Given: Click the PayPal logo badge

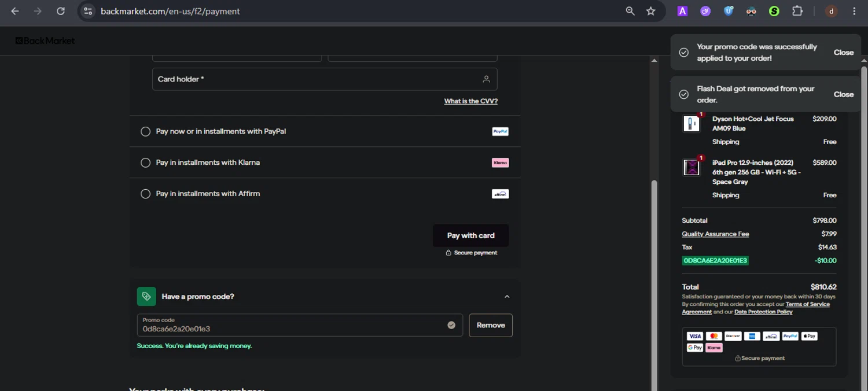Looking at the screenshot, I should click(x=500, y=131).
